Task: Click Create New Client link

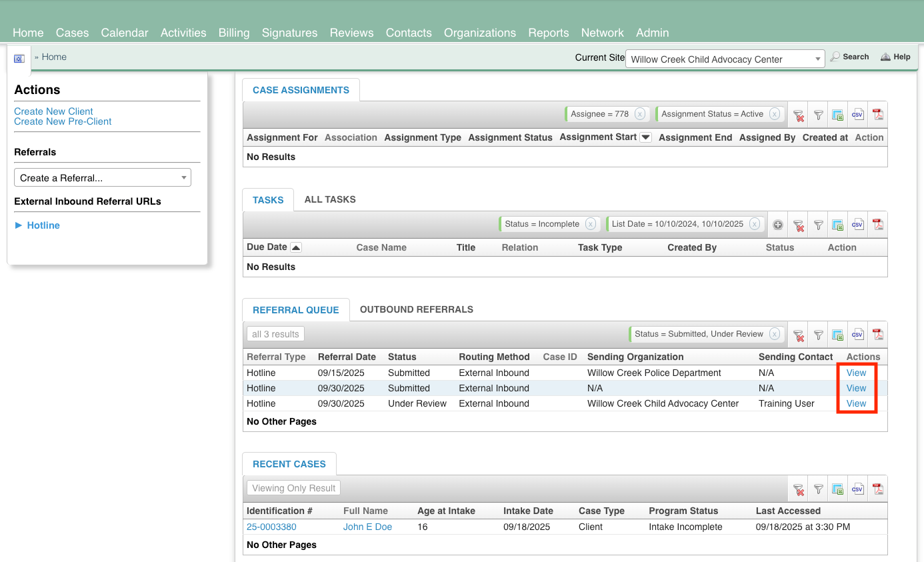Action: click(53, 111)
